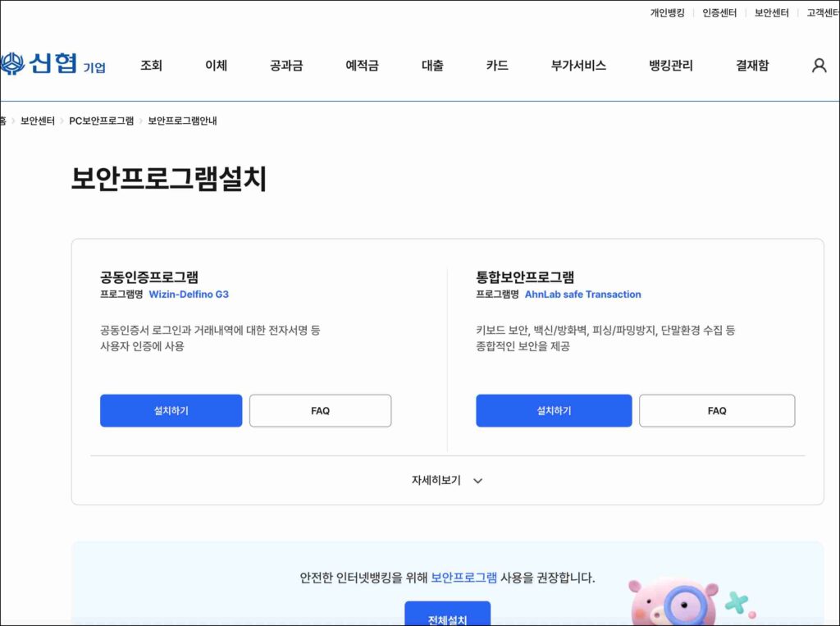
Task: Click PC보안프로그램 in the breadcrumb
Action: [x=101, y=121]
